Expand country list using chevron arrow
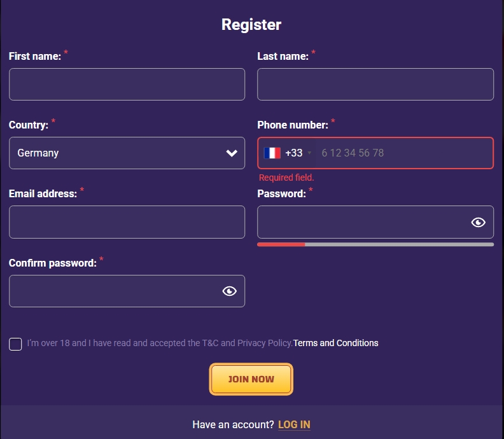 pos(232,153)
